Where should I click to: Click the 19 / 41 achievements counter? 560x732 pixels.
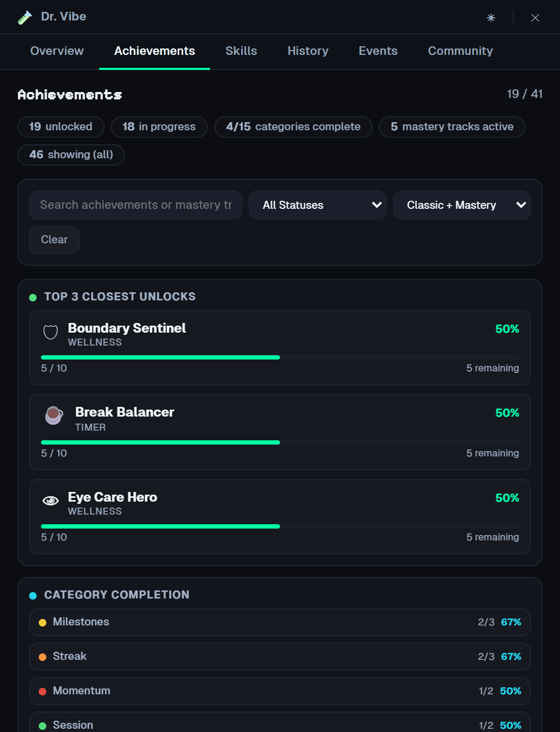pos(524,94)
